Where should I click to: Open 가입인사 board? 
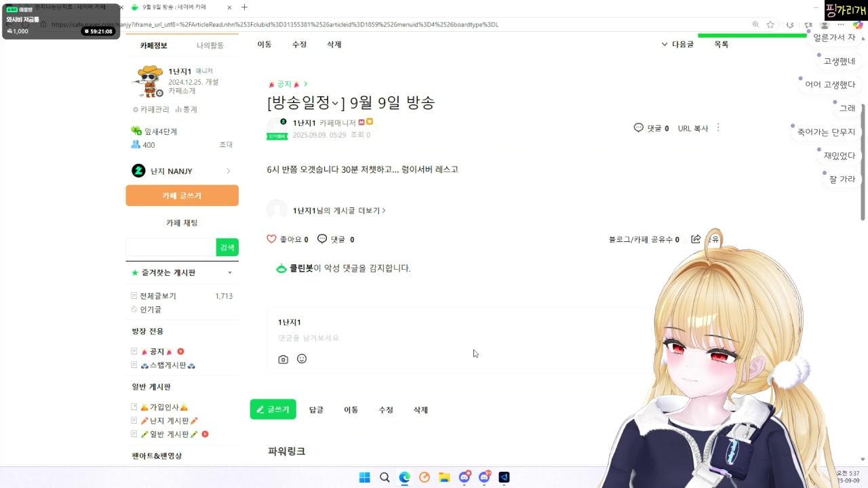coord(164,407)
